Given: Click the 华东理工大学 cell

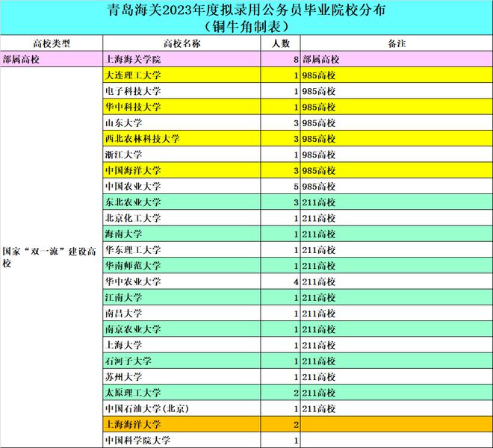Looking at the screenshot, I should coord(182,249).
